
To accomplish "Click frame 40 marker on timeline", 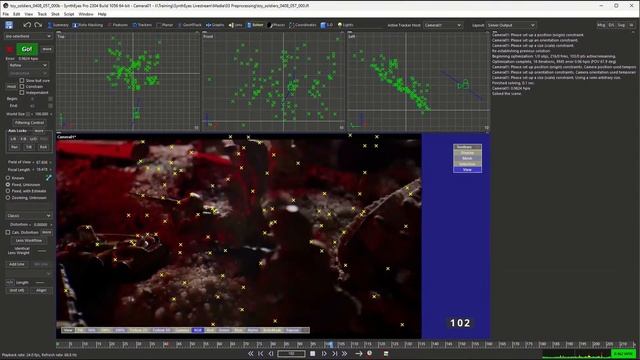I will 165,344.
